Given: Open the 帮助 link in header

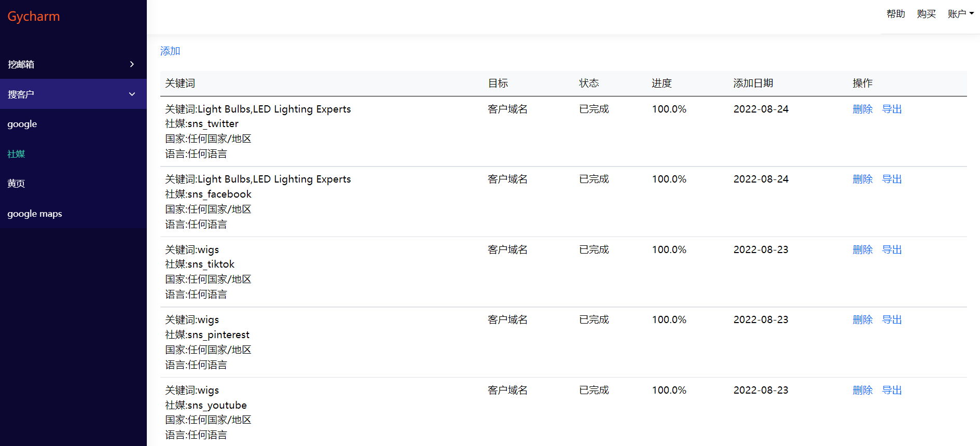Looking at the screenshot, I should click(895, 14).
